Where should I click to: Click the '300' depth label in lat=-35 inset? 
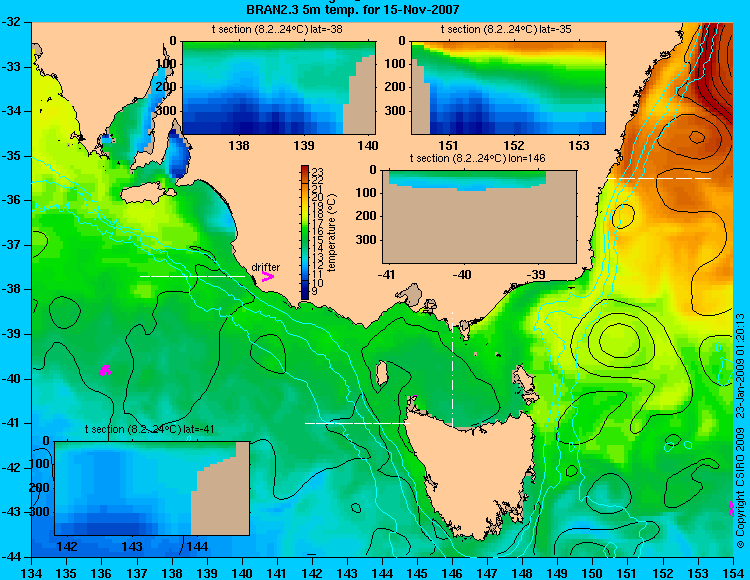[x=395, y=110]
